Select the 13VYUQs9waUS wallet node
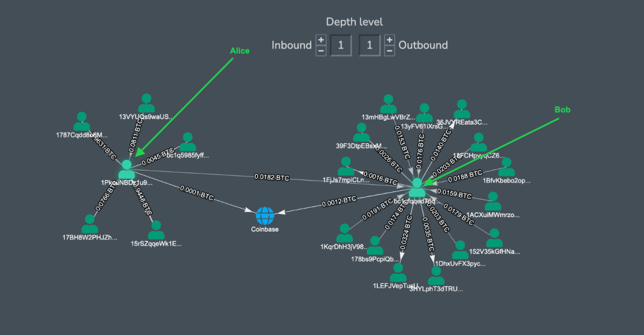This screenshot has height=335, width=644. 146,103
